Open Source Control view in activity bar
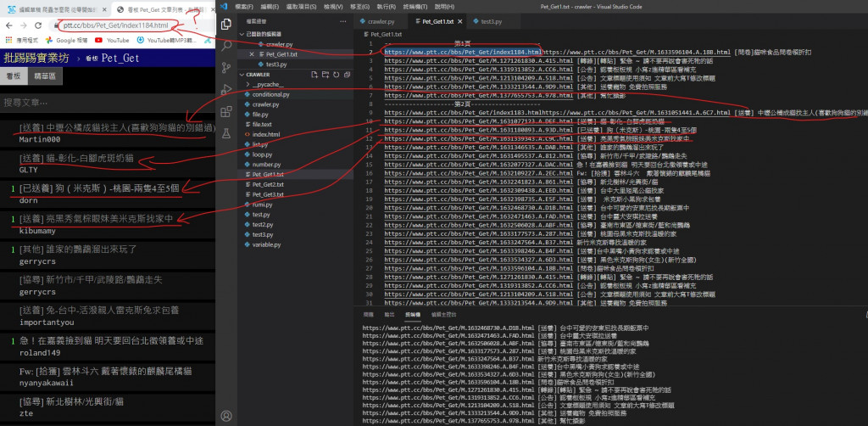868x426 pixels. coord(225,68)
